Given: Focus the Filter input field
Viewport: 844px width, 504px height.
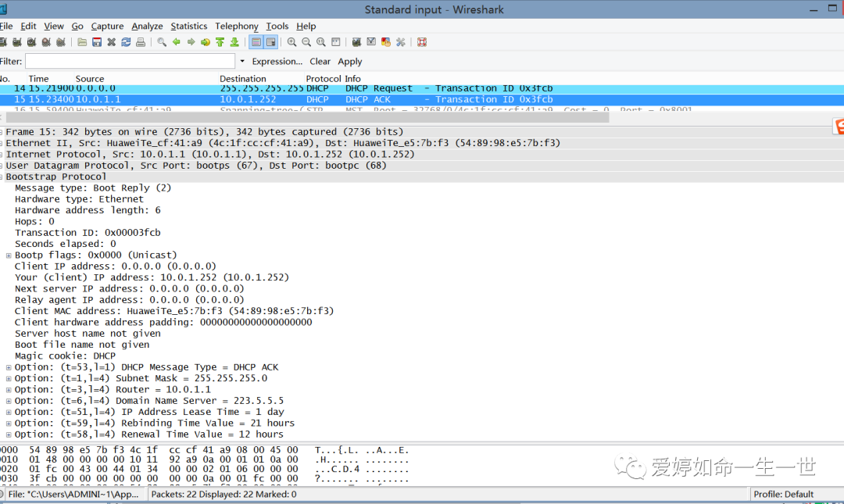Looking at the screenshot, I should 131,61.
